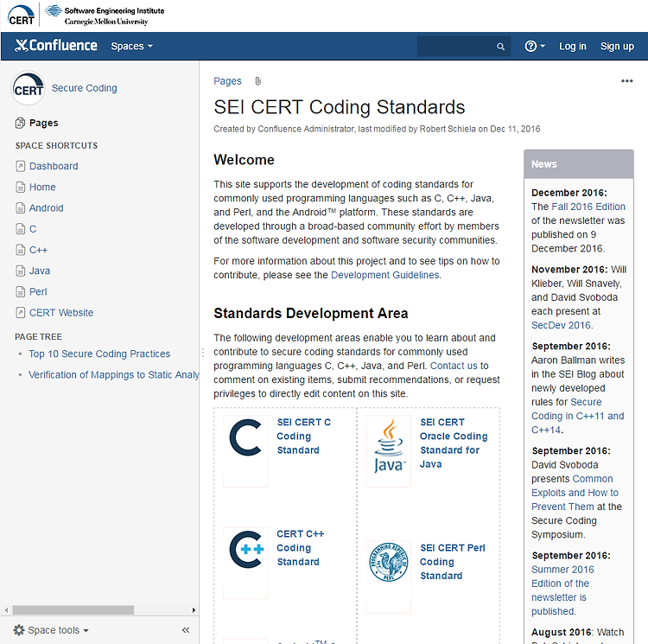
Task: Open Secure Coding in C++11 and C++14 link
Action: pos(578,416)
